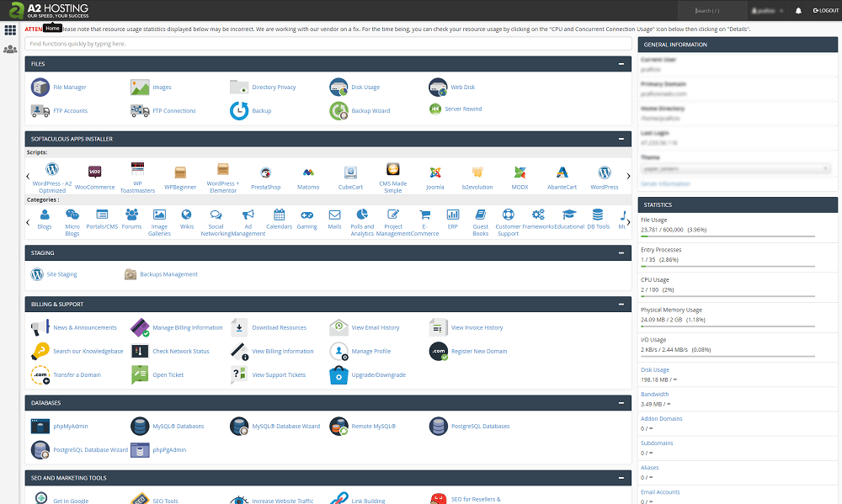842x504 pixels.
Task: Click the Physical Memory Usage progress bar
Action: [728, 326]
